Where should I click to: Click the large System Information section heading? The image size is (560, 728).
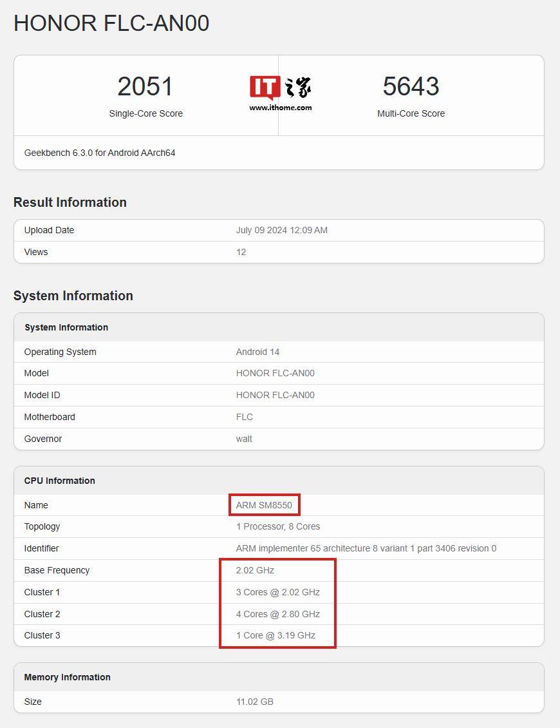pos(73,296)
